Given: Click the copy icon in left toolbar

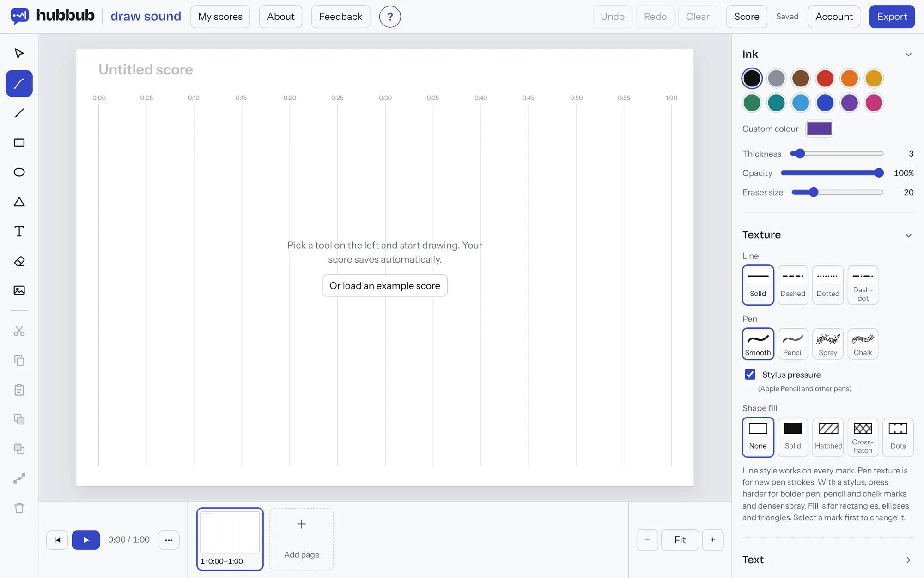Looking at the screenshot, I should 19,360.
